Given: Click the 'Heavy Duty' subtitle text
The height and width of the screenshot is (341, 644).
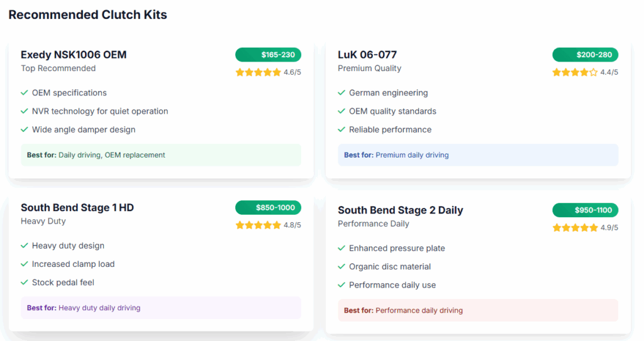Looking at the screenshot, I should click(43, 221).
